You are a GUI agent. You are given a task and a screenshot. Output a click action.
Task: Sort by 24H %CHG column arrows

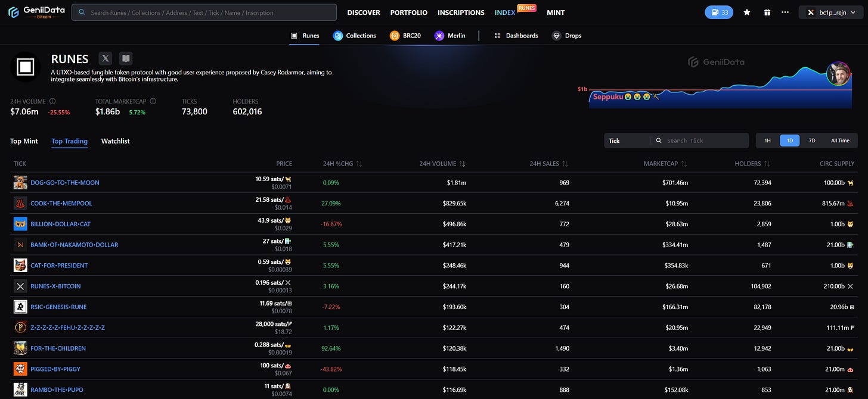point(359,163)
